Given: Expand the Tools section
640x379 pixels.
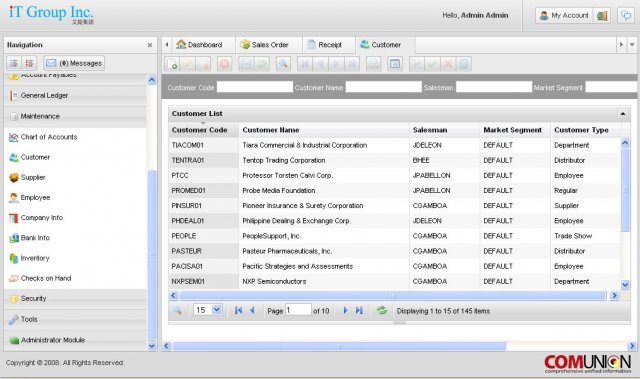Looking at the screenshot, I should tap(75, 319).
